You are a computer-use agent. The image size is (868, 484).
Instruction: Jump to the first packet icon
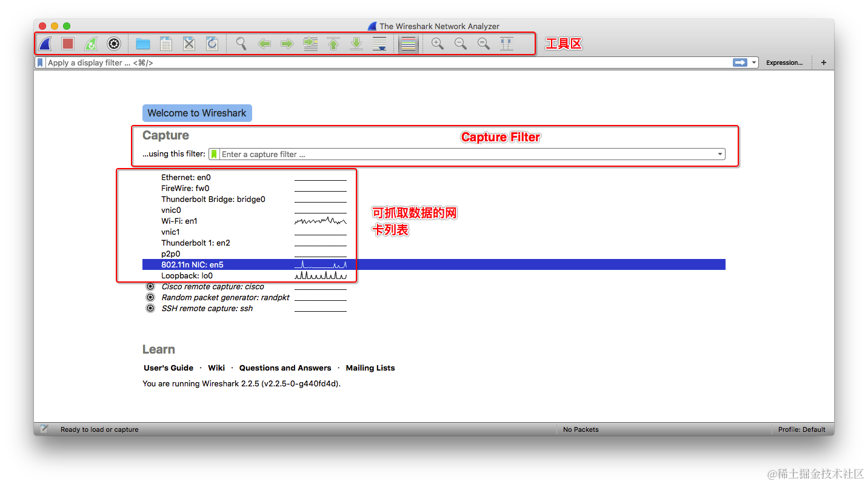point(333,44)
